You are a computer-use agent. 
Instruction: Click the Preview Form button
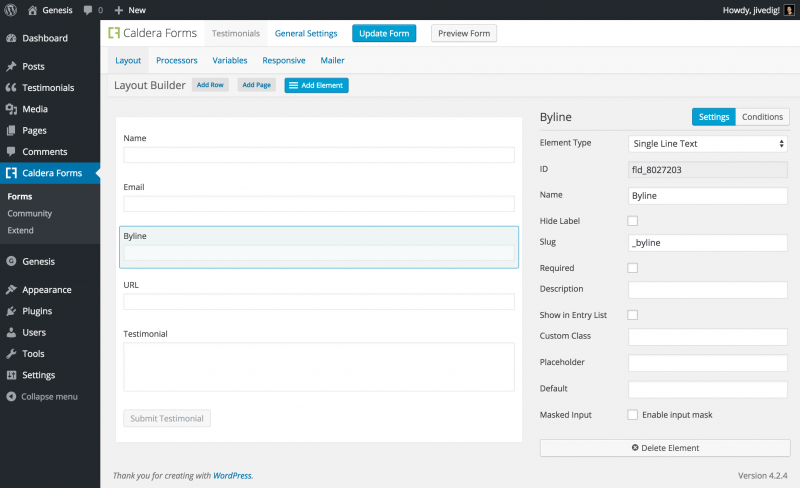pos(464,33)
